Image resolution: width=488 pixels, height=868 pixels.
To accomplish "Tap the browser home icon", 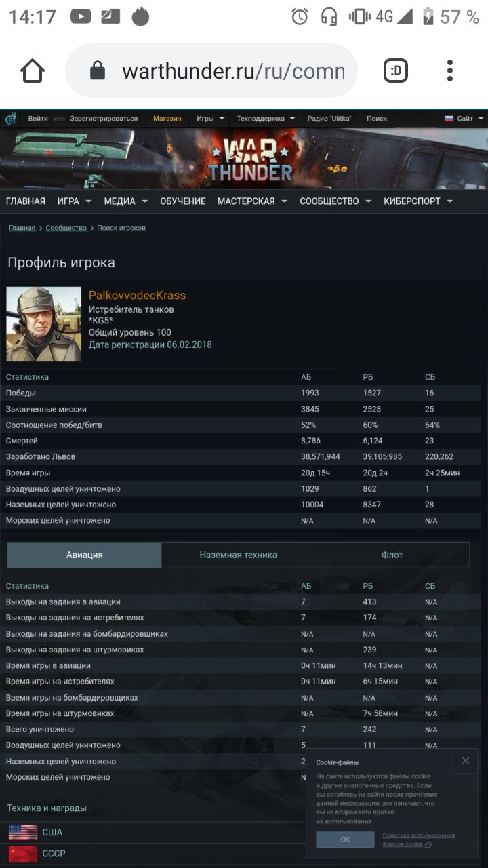I will (32, 71).
